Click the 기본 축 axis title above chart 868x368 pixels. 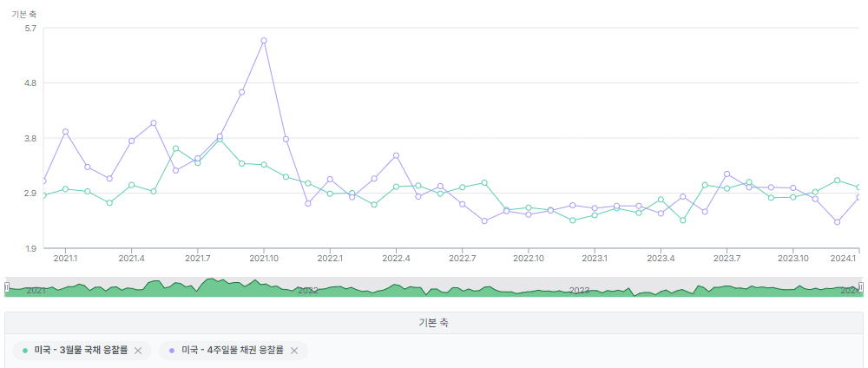23,14
